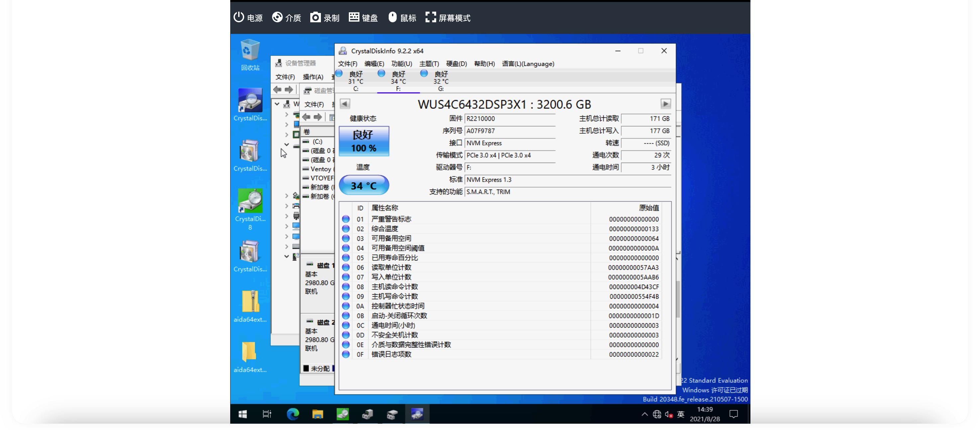Show the next disk in CrystalDiskInfo

[665, 104]
